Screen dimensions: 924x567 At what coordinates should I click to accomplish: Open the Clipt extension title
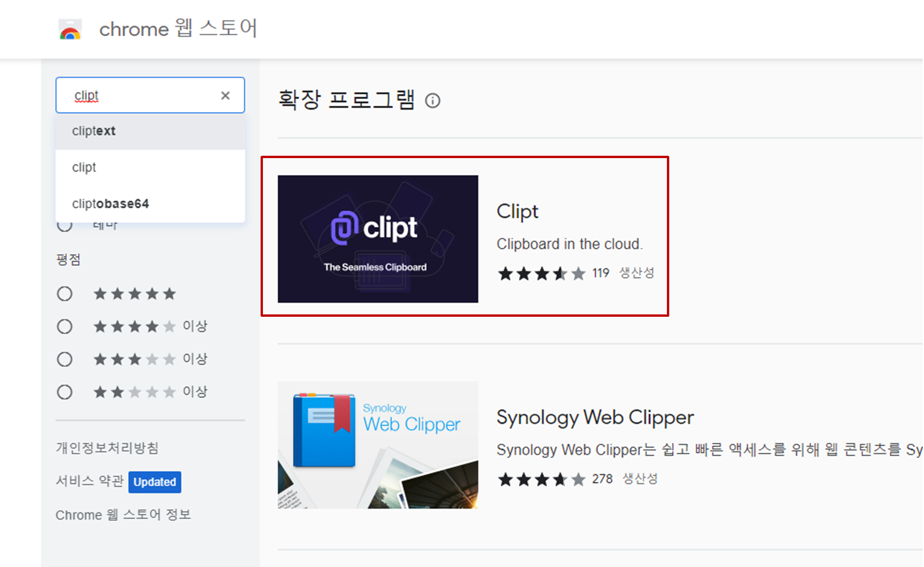[x=517, y=211]
